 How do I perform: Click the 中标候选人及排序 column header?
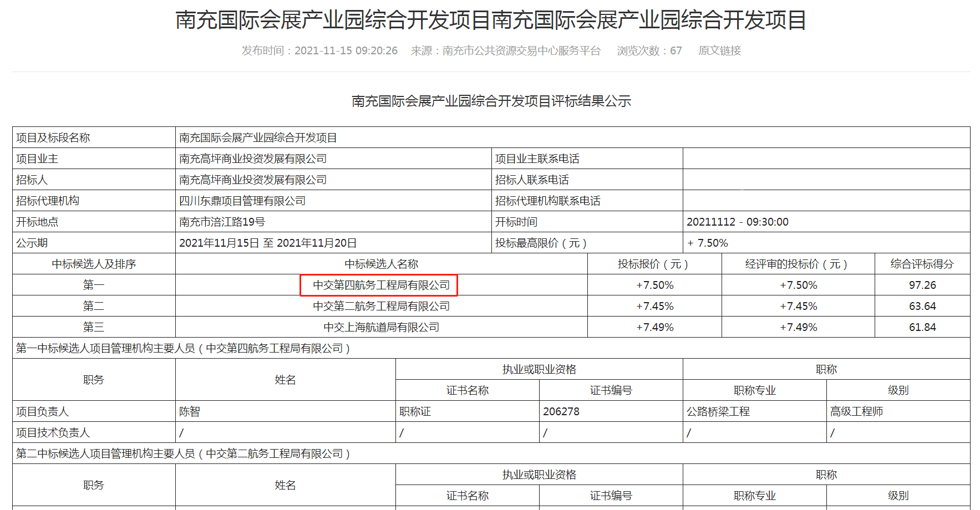(x=94, y=264)
